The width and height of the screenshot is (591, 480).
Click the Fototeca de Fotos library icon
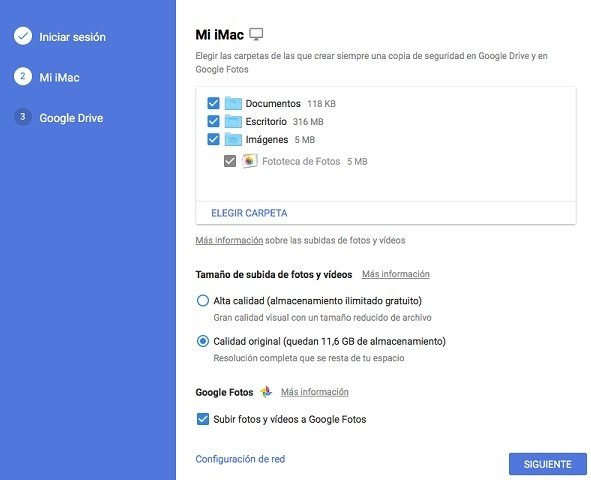[250, 161]
